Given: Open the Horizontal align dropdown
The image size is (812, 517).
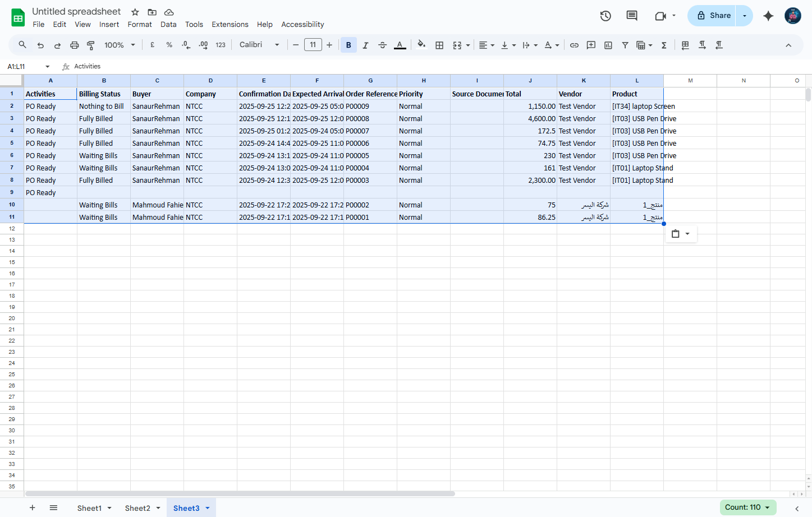Looking at the screenshot, I should [x=487, y=45].
